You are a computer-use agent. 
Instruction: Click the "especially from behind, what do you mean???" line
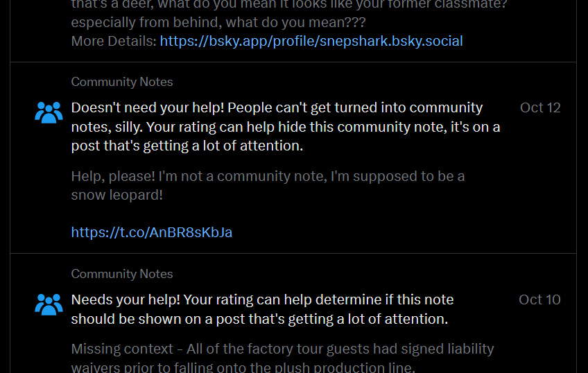[218, 22]
